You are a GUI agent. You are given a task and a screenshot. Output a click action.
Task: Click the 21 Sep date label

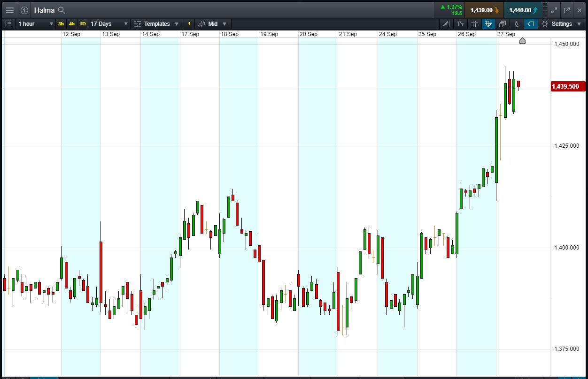(x=348, y=34)
